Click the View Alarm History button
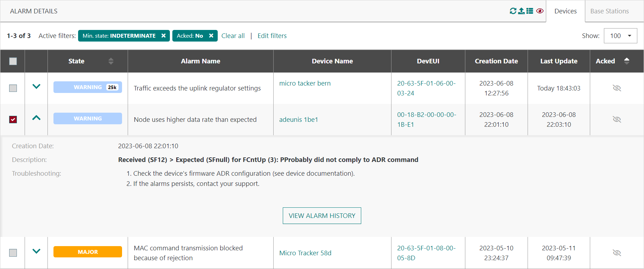Screen dimensions: 644x269 pos(322,215)
